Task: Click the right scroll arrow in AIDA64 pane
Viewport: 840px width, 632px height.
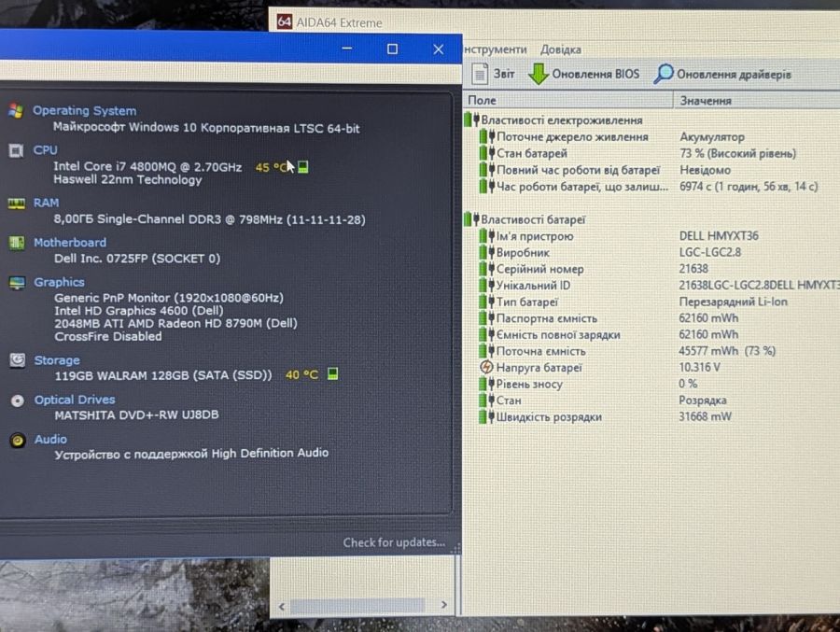Action: [443, 605]
